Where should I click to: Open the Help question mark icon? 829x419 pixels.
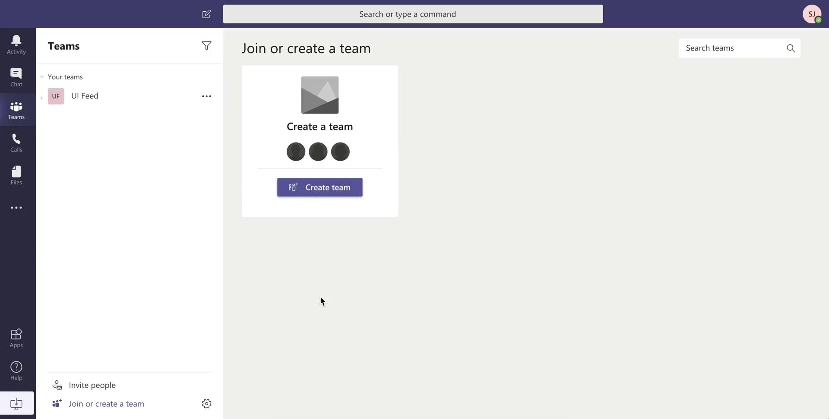point(16,367)
